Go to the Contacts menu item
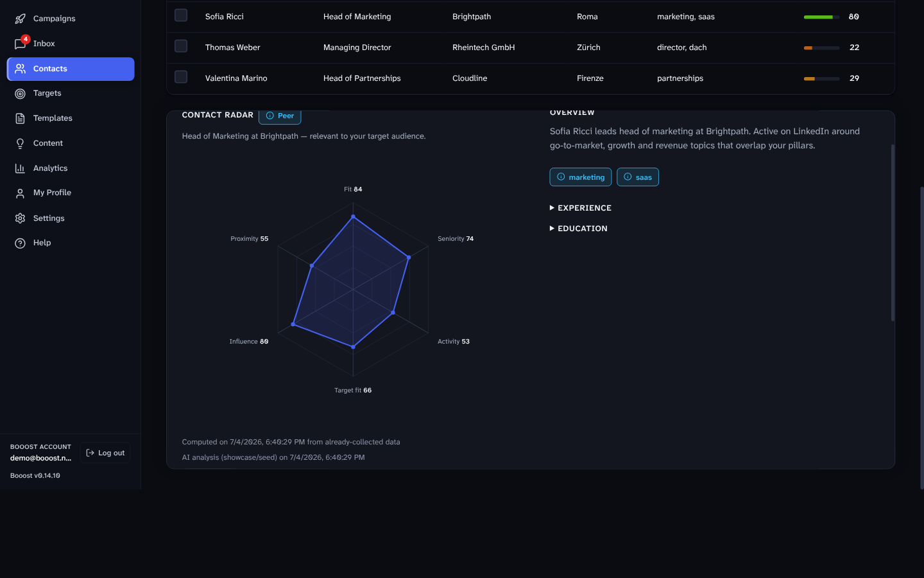 click(x=71, y=69)
